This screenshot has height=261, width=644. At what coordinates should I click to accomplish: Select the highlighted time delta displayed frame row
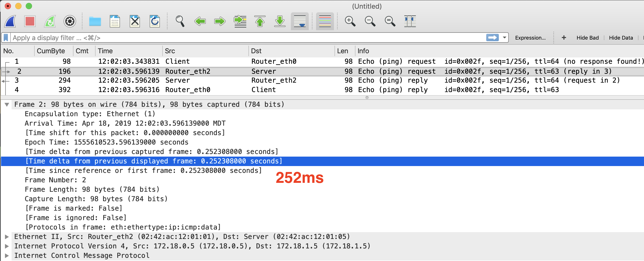coord(322,161)
